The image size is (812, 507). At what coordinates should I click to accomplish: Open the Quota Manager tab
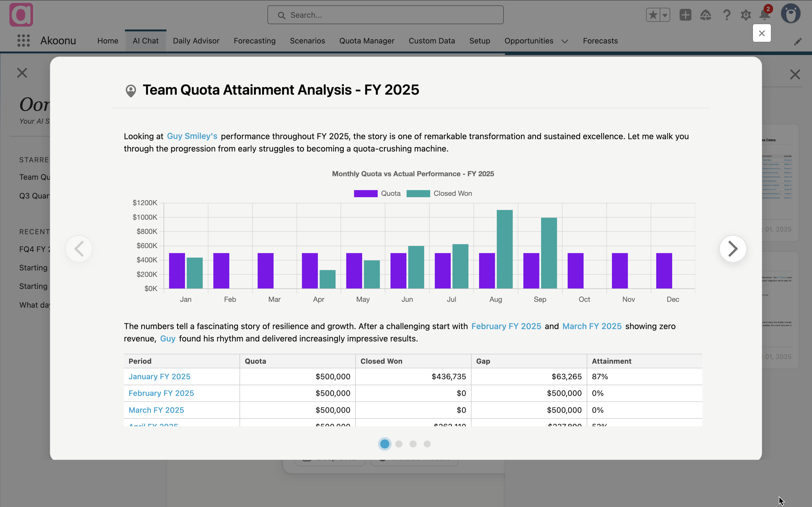coord(367,41)
